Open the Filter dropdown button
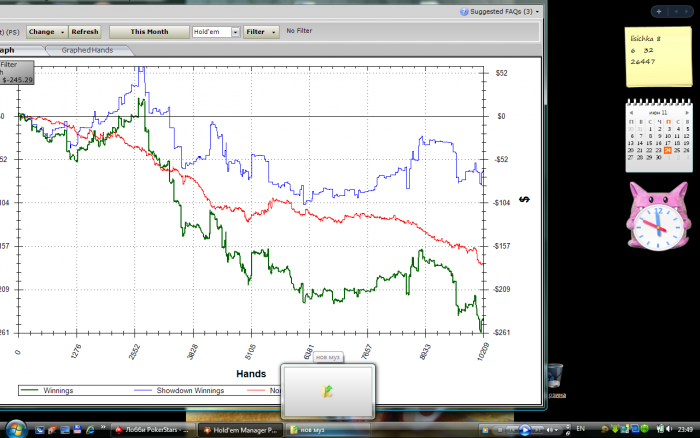 [261, 32]
